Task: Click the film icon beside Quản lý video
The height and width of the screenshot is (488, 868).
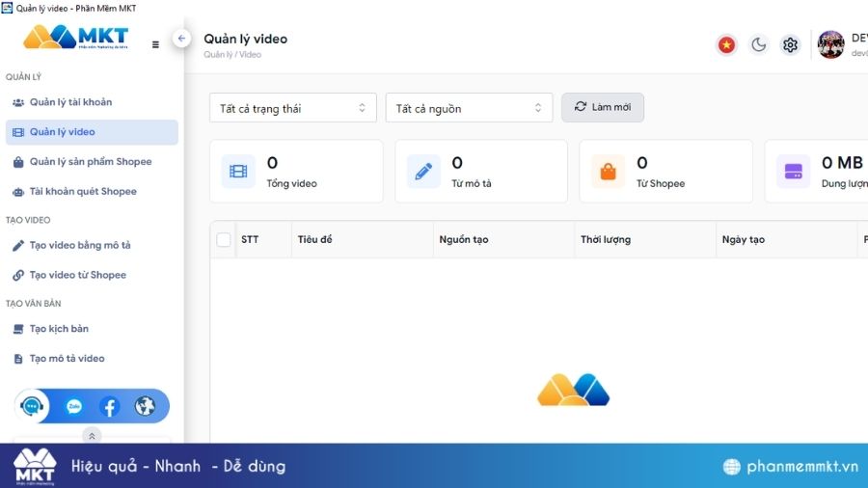Action: [x=18, y=132]
